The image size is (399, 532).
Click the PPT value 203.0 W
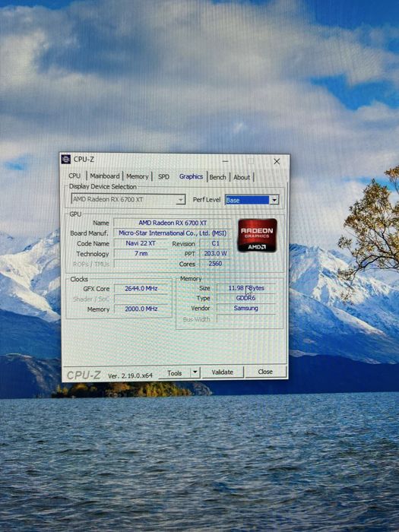click(x=215, y=253)
